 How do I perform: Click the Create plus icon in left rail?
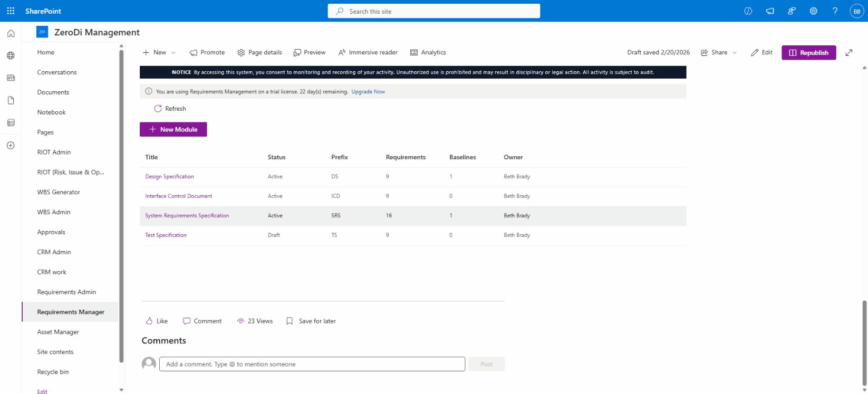pos(11,145)
